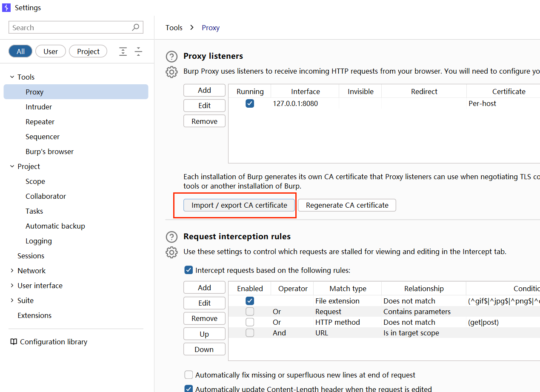Screen dimensions: 540x392
Task: Collapse the Tools tree section
Action: pyautogui.click(x=12, y=77)
